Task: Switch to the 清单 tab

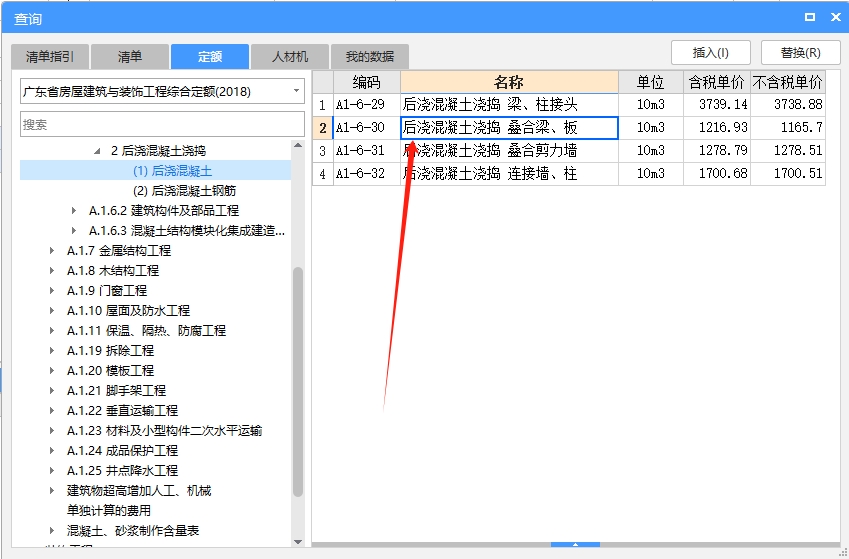Action: click(130, 56)
